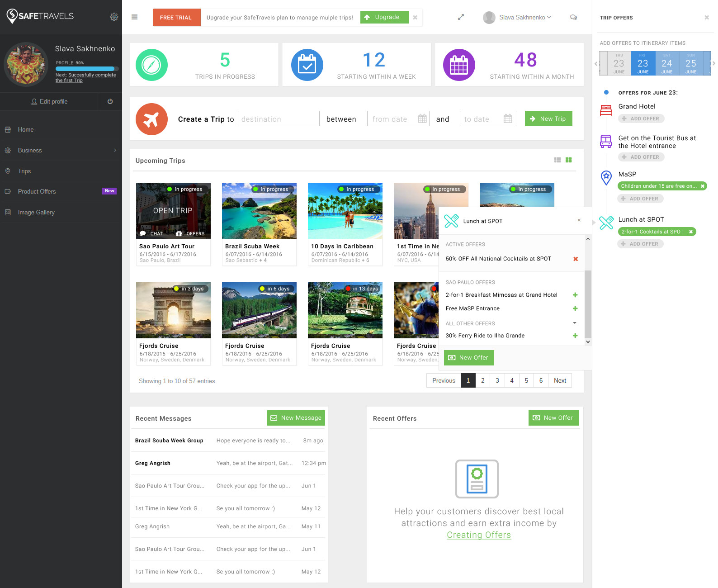This screenshot has height=588, width=718.
Task: Open calendar picker in from date field
Action: click(422, 119)
